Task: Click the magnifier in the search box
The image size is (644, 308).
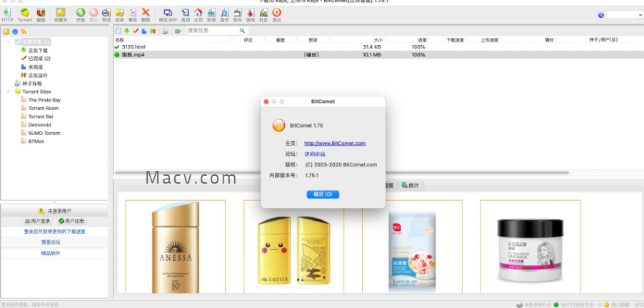Action: pos(242,31)
